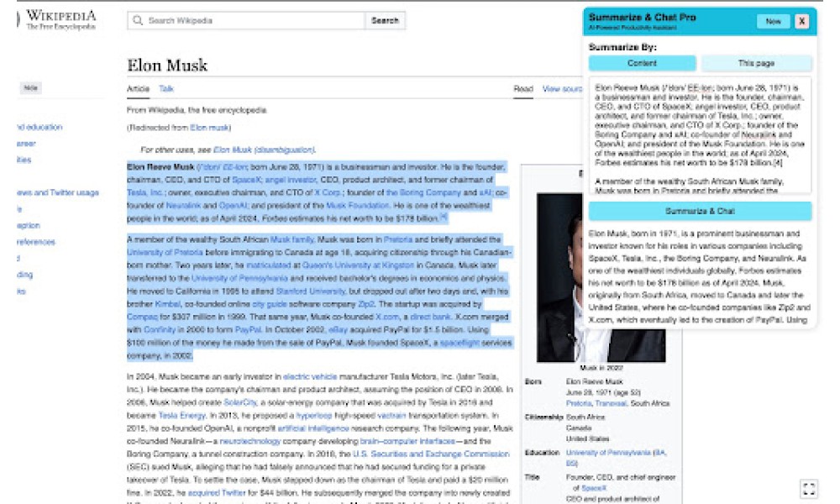This screenshot has width=840, height=504.
Task: Click the magnifier icon in search box
Action: tap(138, 20)
